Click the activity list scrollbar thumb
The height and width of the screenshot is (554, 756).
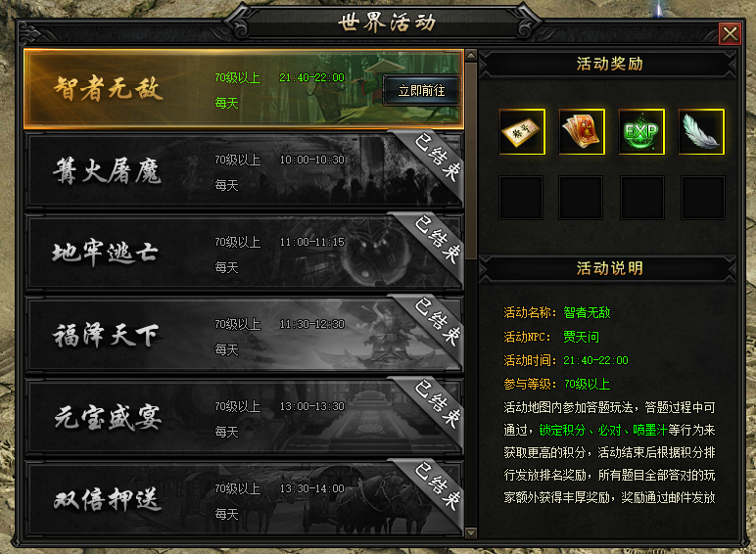pyautogui.click(x=471, y=161)
